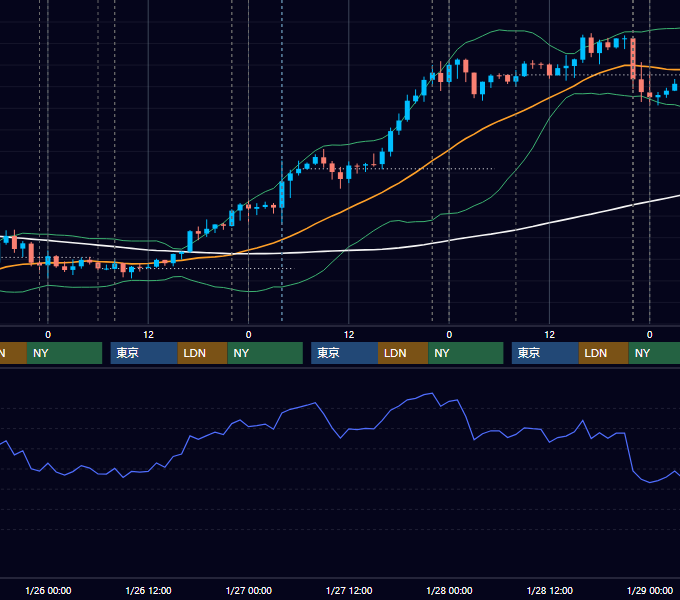Select the LDN bar right of first 東京
Viewport: 680px width, 600px height.
tap(203, 353)
